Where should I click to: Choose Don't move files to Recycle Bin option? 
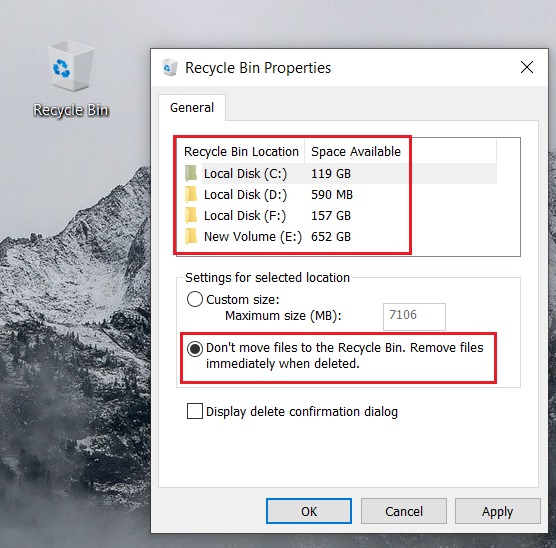click(195, 349)
